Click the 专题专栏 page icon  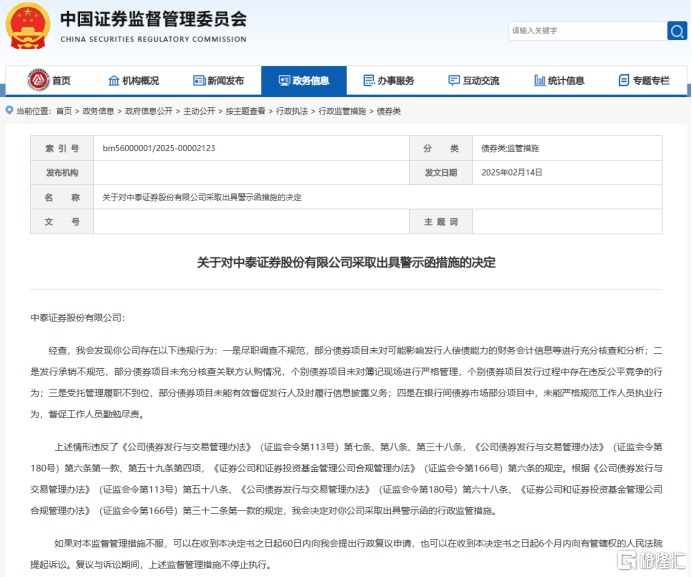tap(624, 80)
